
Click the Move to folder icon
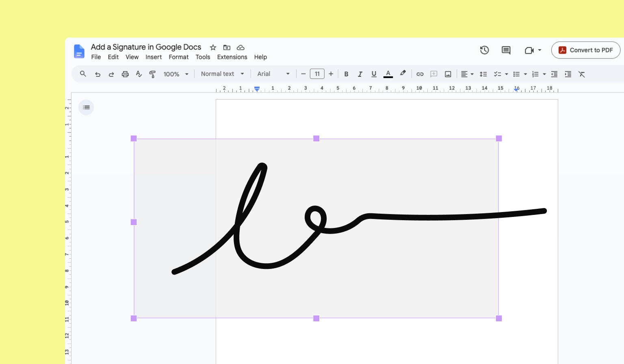(x=227, y=48)
